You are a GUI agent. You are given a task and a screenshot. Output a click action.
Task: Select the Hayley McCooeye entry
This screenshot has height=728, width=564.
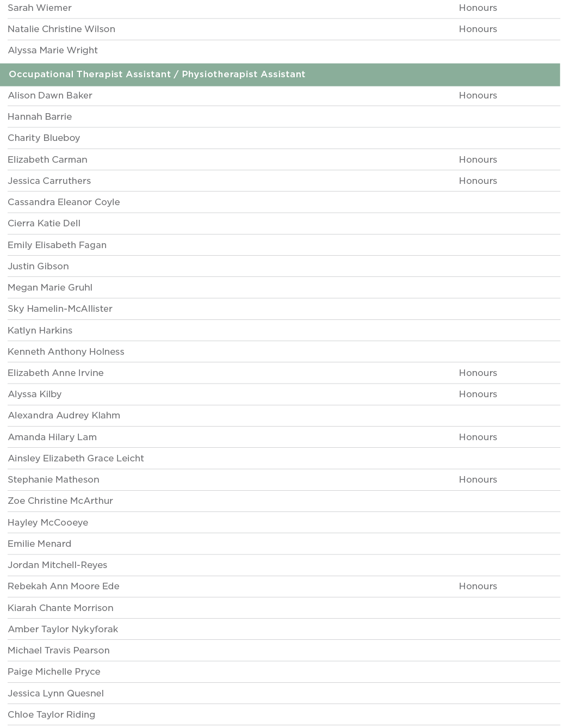48,523
